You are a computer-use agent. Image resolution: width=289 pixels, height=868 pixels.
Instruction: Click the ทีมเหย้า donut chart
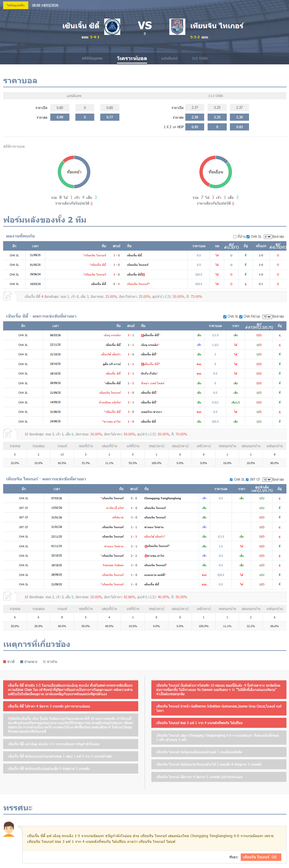click(x=74, y=172)
